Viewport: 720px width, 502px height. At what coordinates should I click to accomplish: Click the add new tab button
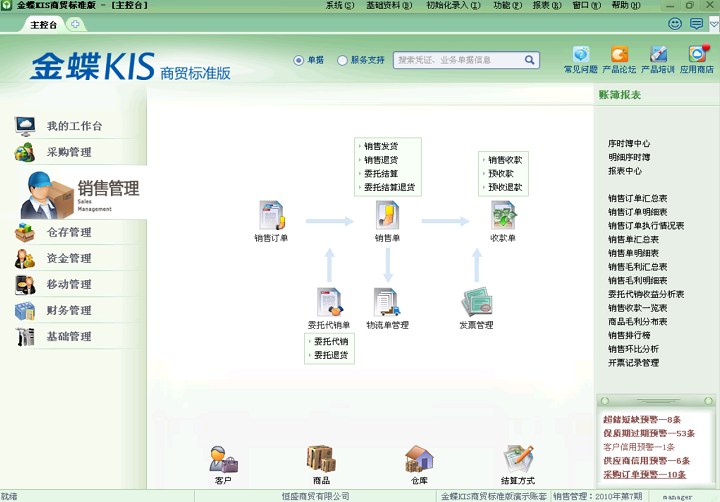pos(75,24)
